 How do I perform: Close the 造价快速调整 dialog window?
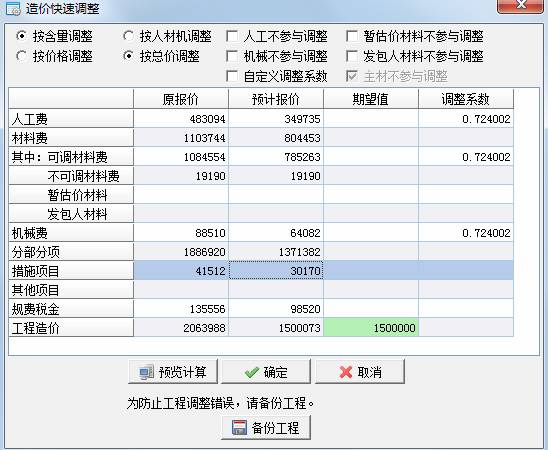click(520, 6)
